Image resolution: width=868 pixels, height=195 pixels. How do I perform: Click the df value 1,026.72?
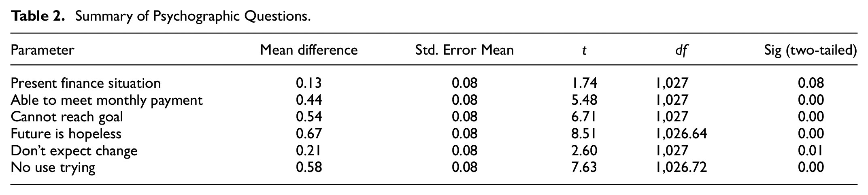click(x=681, y=167)
